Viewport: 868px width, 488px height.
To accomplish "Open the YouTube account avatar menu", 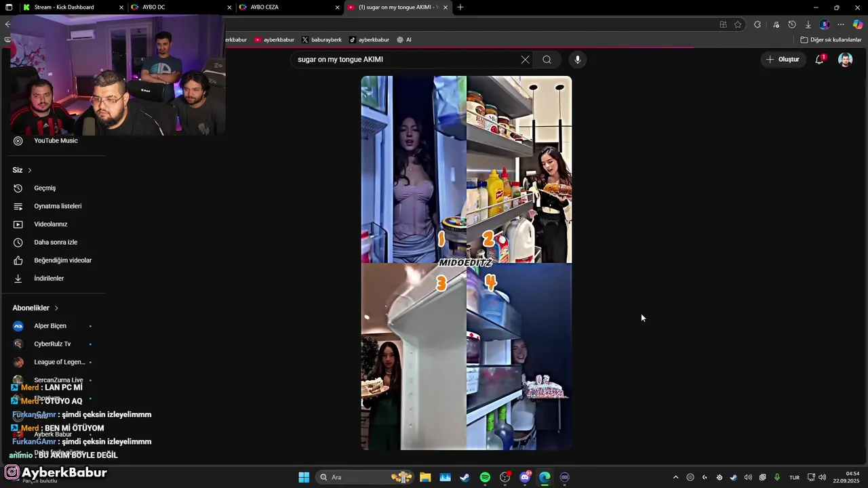I will (845, 60).
